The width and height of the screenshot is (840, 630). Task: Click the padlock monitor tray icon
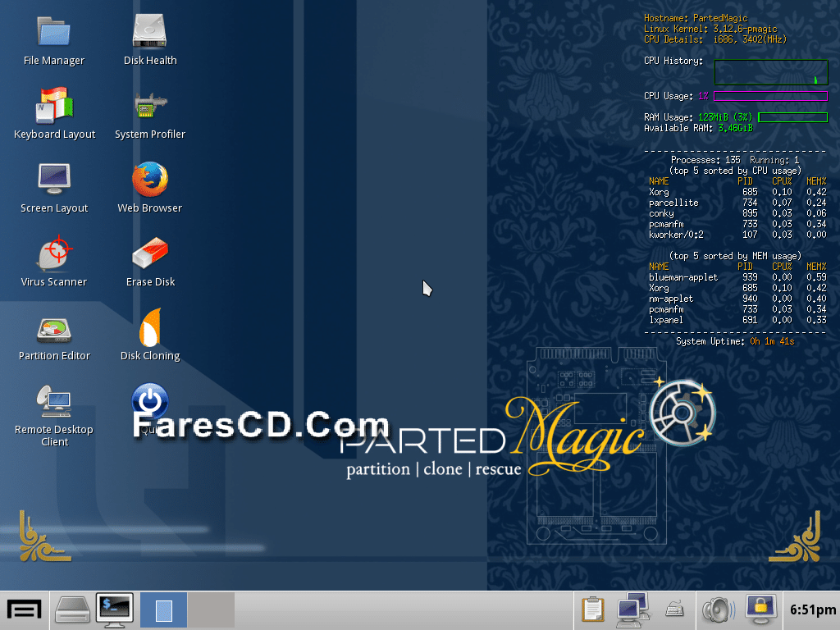[x=760, y=609]
